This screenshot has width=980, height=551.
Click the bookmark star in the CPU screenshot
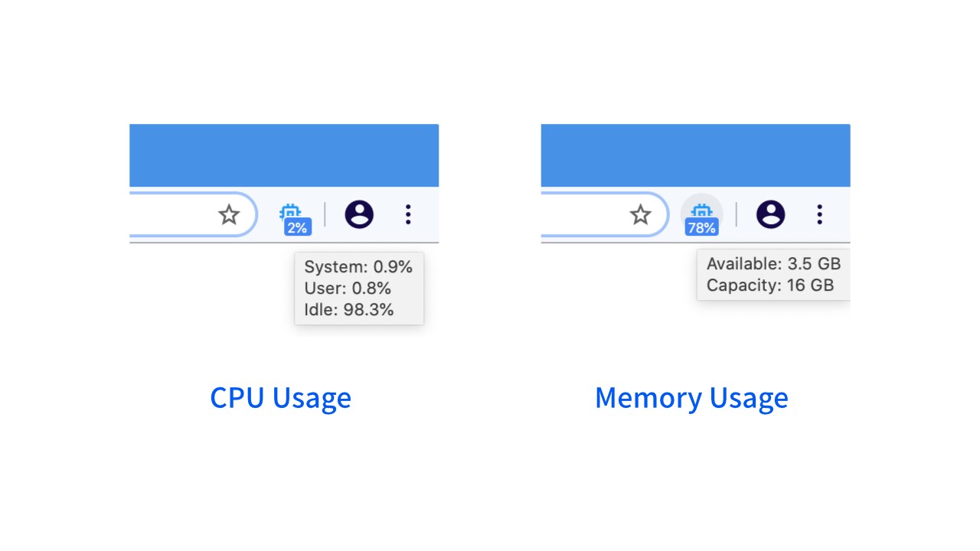(x=229, y=215)
